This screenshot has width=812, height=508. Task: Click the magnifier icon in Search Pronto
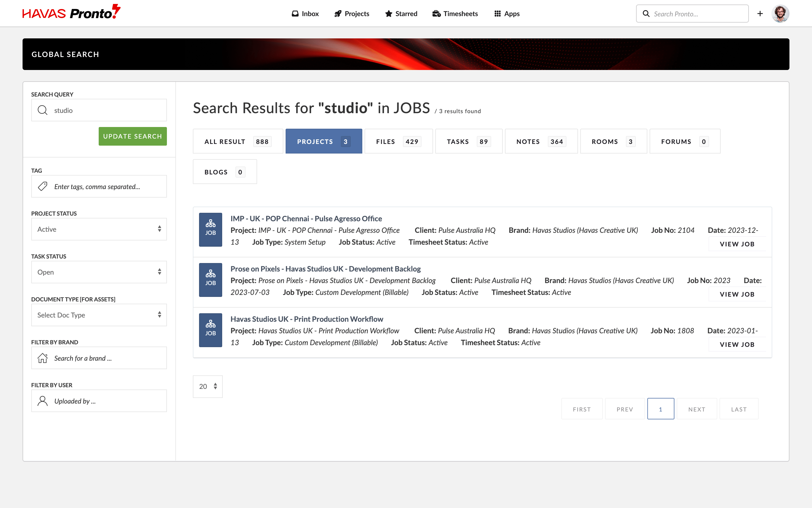[646, 14]
